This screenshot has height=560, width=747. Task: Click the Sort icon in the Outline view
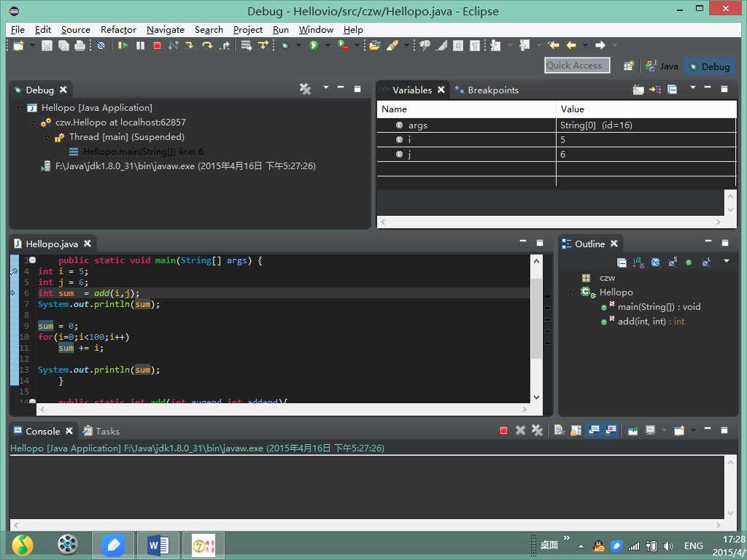pos(638,262)
